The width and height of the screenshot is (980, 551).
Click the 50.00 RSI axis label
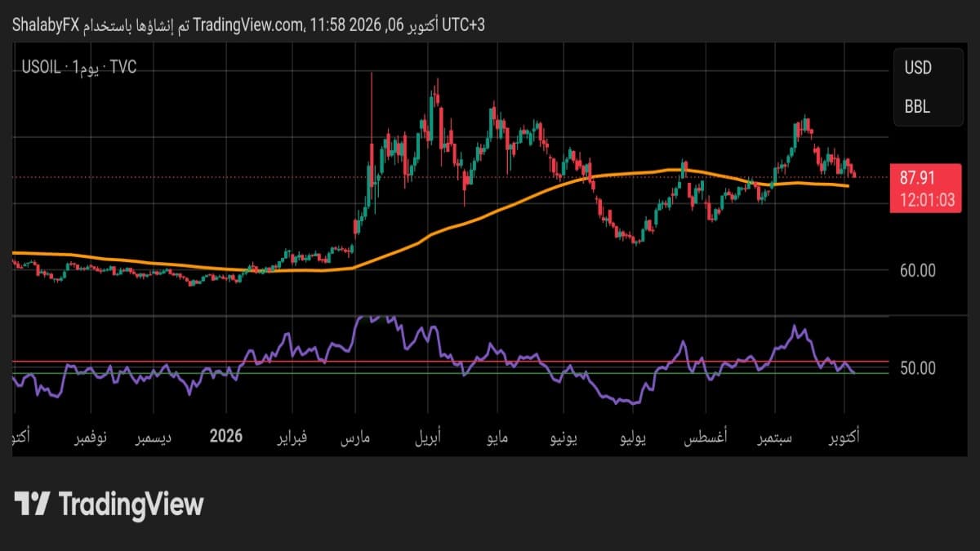coord(917,368)
